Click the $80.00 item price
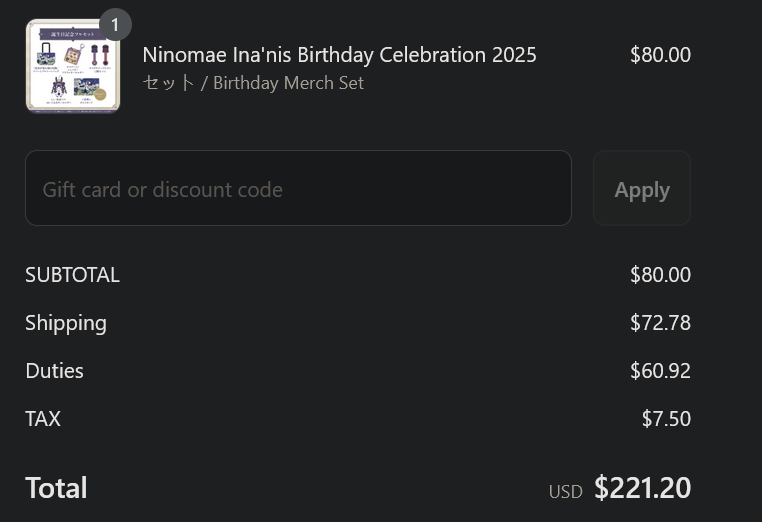Viewport: 762px width, 522px height. tap(660, 54)
